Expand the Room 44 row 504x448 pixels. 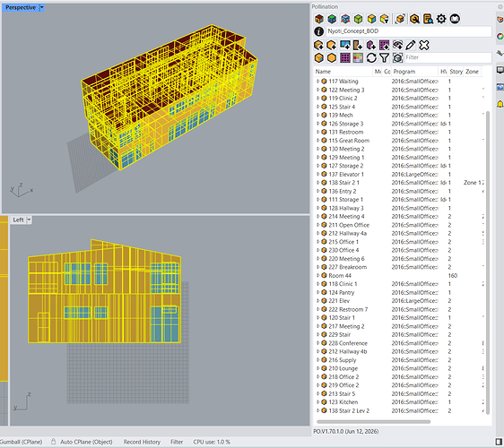tap(317, 276)
